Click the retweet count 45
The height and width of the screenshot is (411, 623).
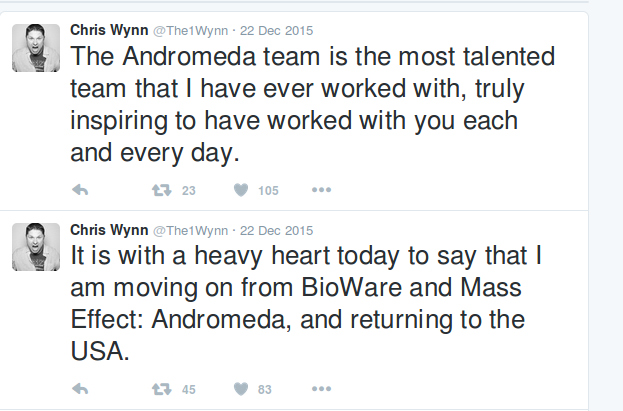188,390
